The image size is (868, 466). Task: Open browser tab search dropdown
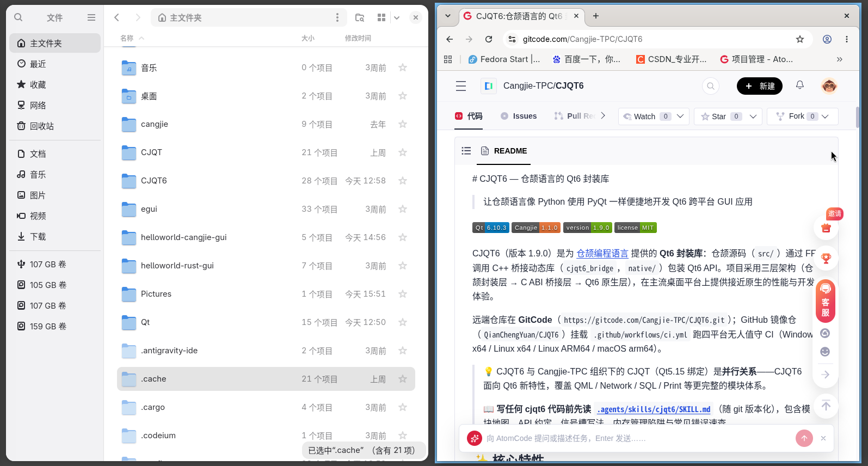coord(448,16)
